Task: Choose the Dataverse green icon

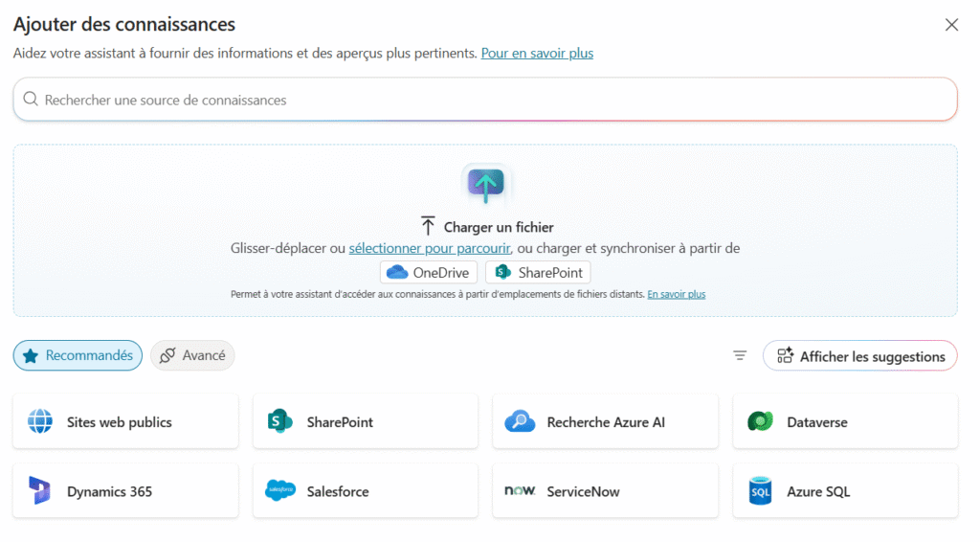Action: [x=760, y=421]
